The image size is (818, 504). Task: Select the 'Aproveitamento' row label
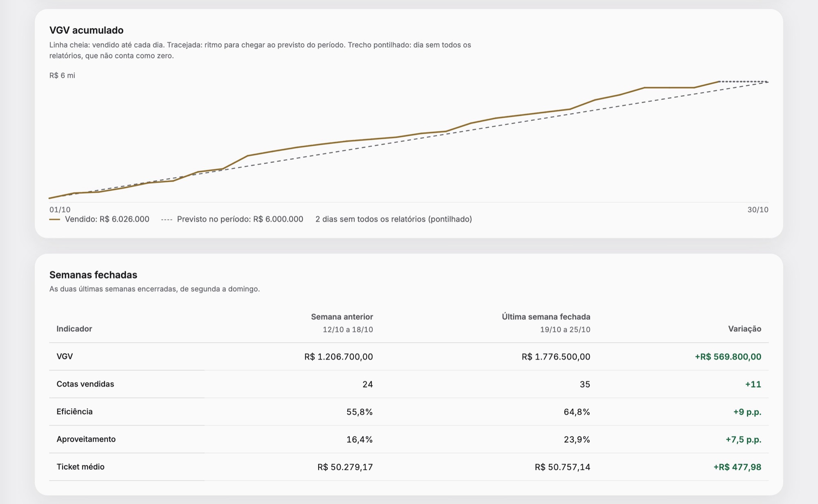pyautogui.click(x=86, y=439)
